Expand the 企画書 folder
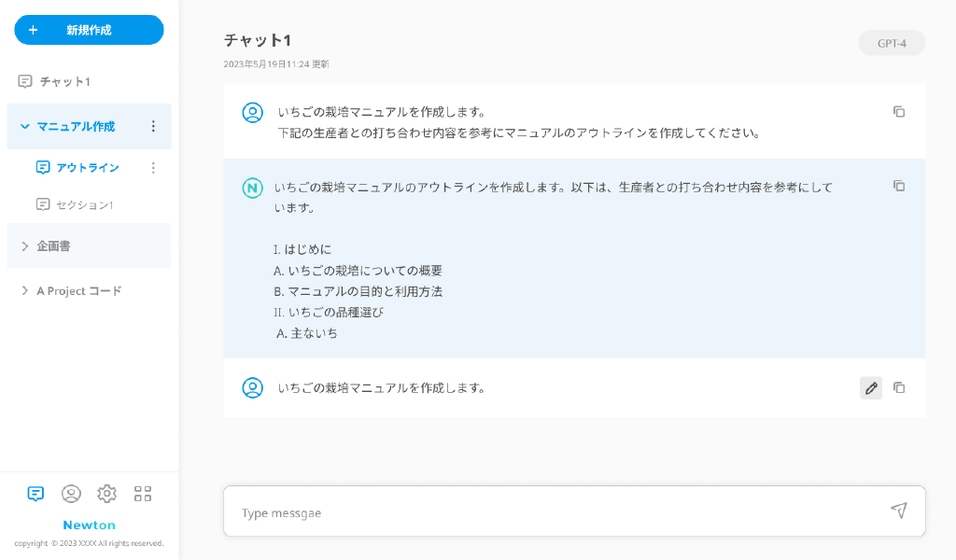Screen dimensions: 956x560 25,246
